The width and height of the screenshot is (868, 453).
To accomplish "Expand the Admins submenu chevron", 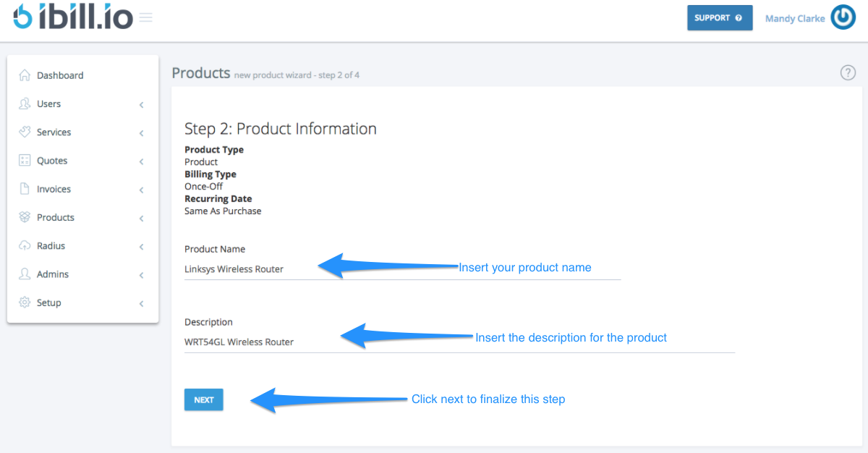I will pos(142,275).
